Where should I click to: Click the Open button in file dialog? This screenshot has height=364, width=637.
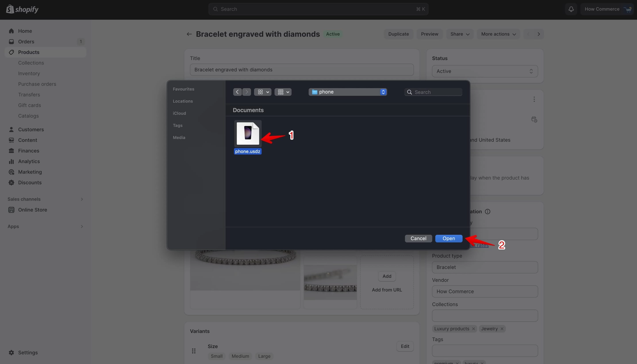click(x=449, y=238)
